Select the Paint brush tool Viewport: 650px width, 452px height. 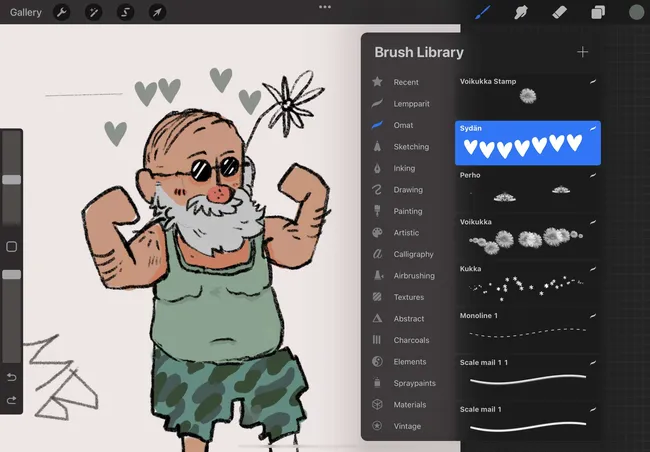[x=483, y=12]
